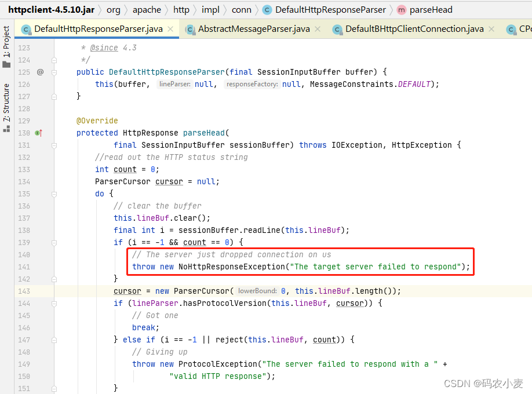Screen dimensions: 532x394
Task: Click the reject method call
Action: [x=229, y=340]
